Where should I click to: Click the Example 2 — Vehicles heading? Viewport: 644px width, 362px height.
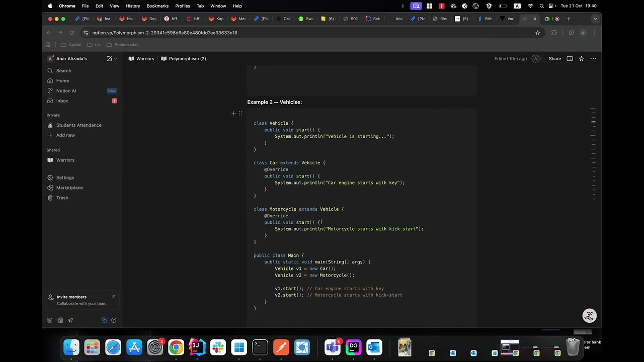tap(274, 102)
